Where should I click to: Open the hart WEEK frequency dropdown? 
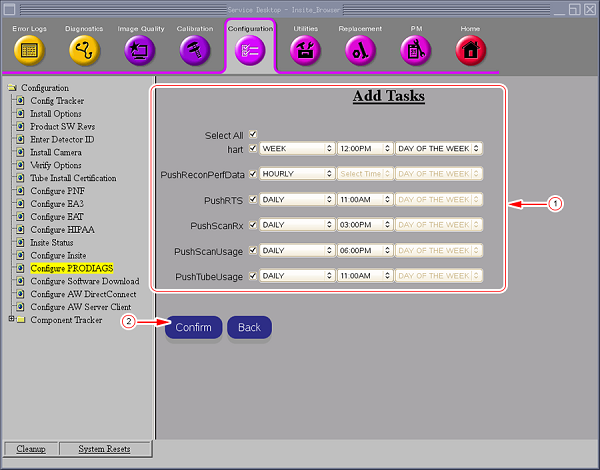pos(297,148)
